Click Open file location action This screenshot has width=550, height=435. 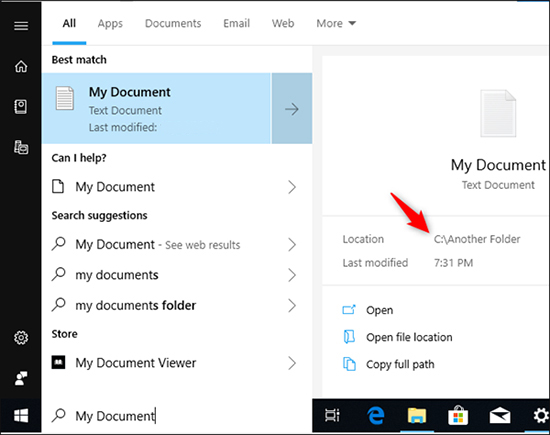(409, 337)
